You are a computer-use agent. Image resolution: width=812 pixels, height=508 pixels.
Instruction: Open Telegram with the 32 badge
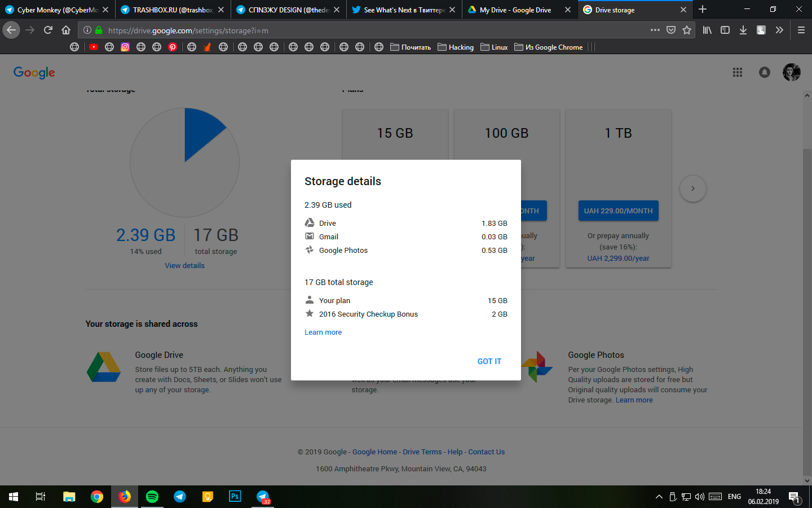[x=263, y=497]
